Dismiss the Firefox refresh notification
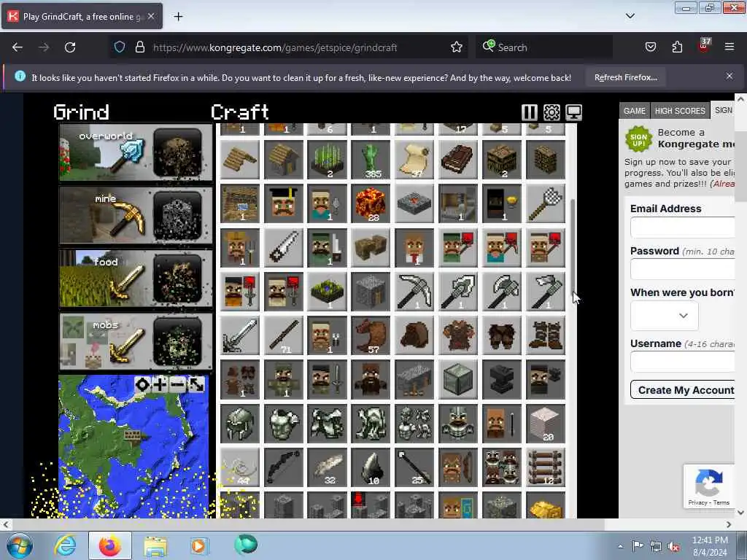The image size is (747, 560). tap(729, 76)
